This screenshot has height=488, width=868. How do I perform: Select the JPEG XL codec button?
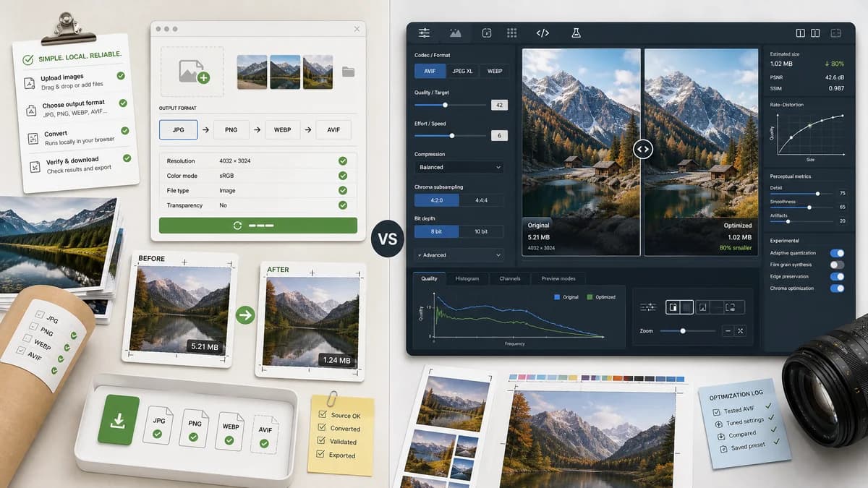pos(461,71)
